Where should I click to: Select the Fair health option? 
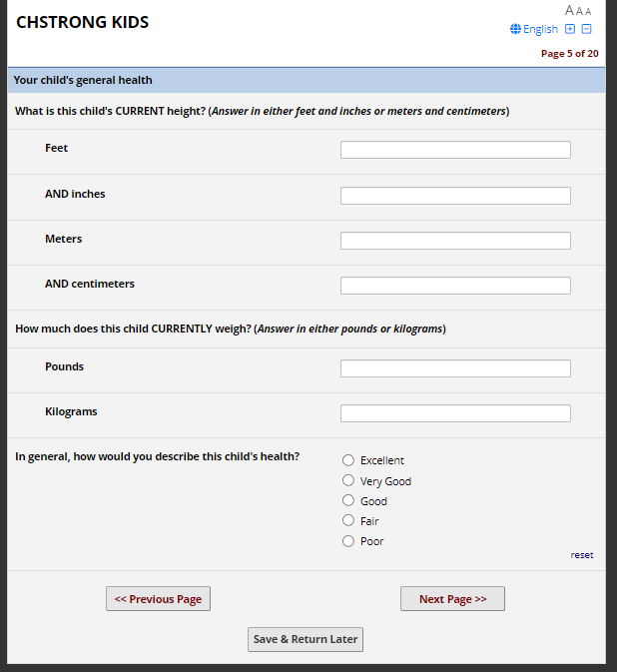point(348,520)
